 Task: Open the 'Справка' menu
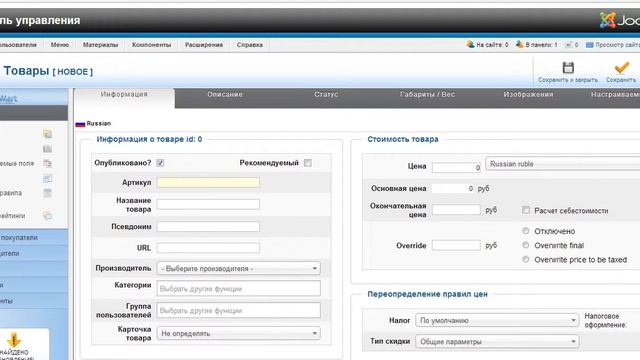250,45
